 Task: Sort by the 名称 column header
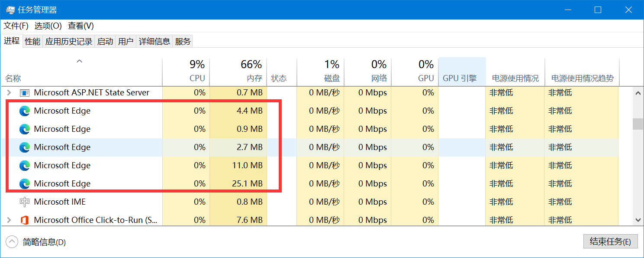click(x=81, y=72)
